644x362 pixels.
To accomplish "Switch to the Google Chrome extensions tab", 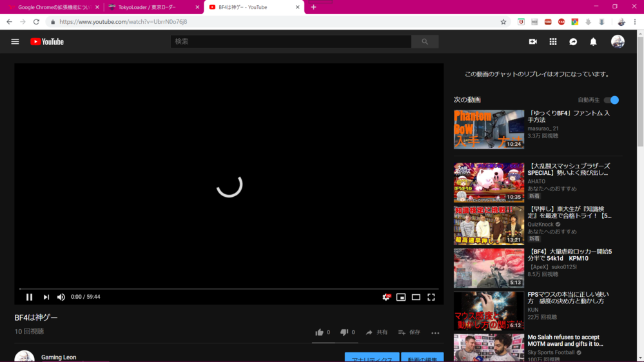I will point(52,7).
